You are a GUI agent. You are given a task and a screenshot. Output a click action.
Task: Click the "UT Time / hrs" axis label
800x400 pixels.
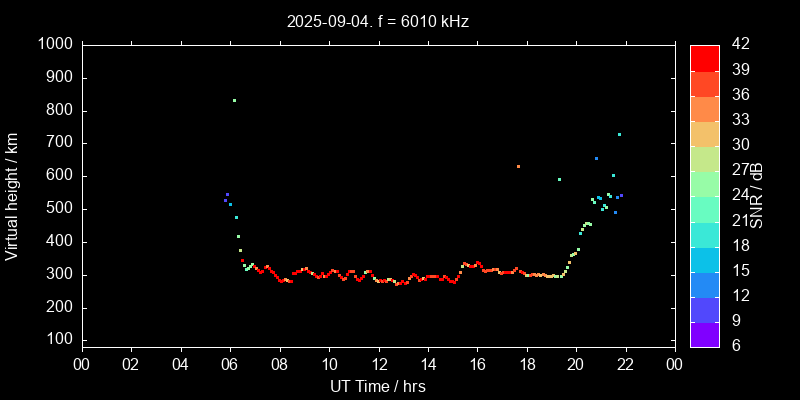[379, 386]
